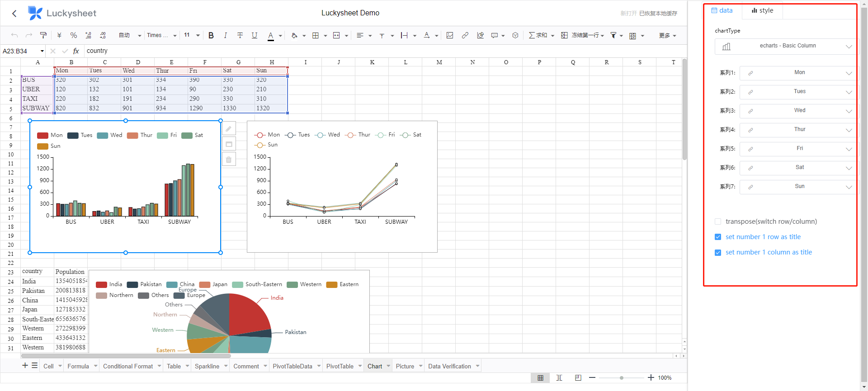Insert a chart
The width and height of the screenshot is (868, 391).
[x=480, y=35]
